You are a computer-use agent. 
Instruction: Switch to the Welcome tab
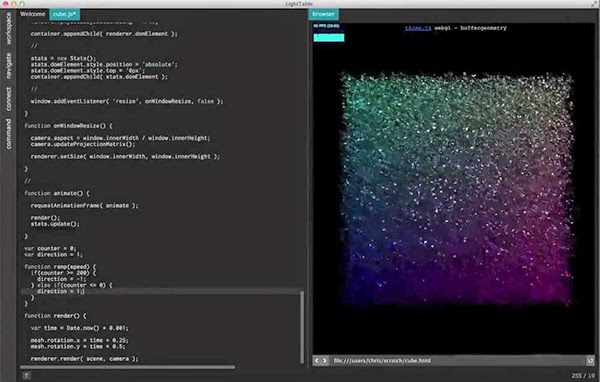pos(33,14)
